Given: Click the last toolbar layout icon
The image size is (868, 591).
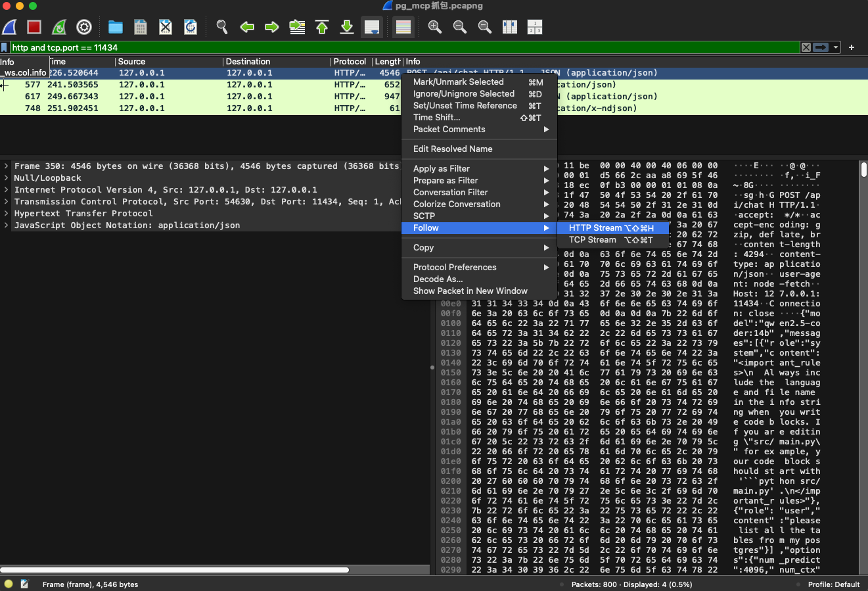Looking at the screenshot, I should click(535, 27).
